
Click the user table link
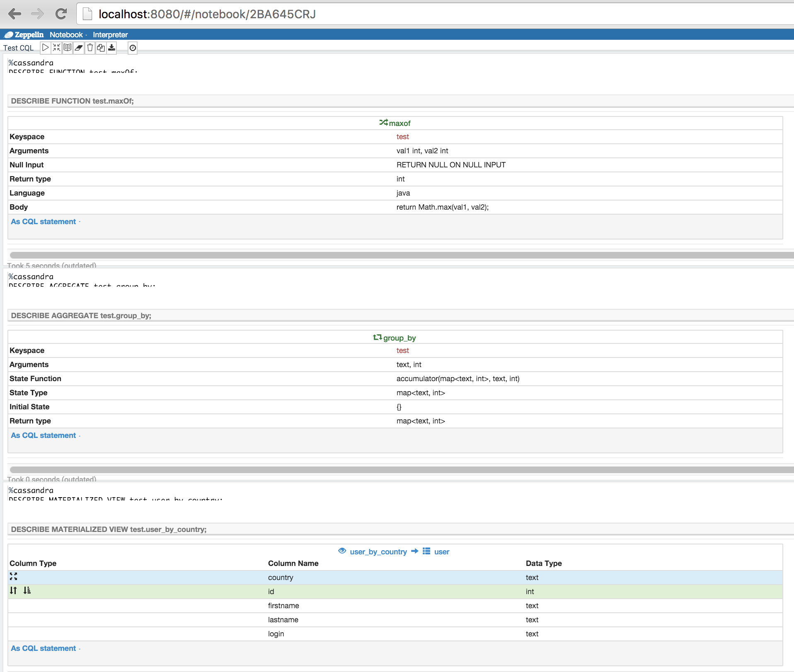[x=441, y=552]
